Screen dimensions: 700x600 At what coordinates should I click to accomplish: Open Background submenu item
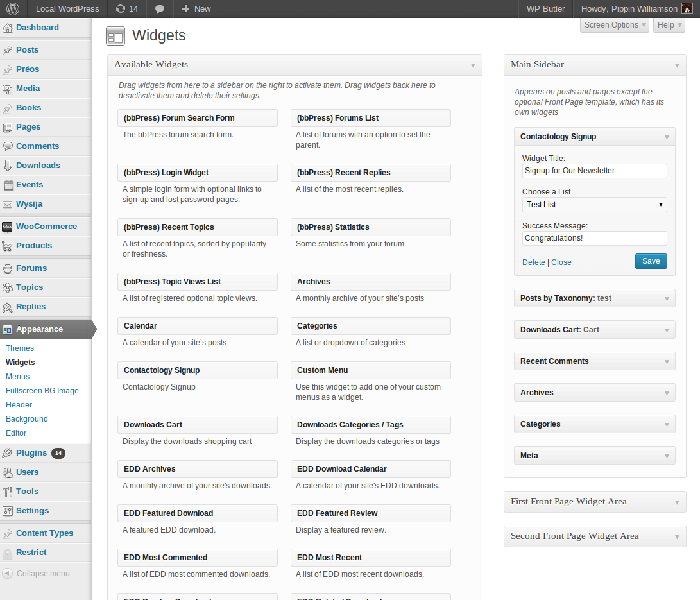coord(27,419)
